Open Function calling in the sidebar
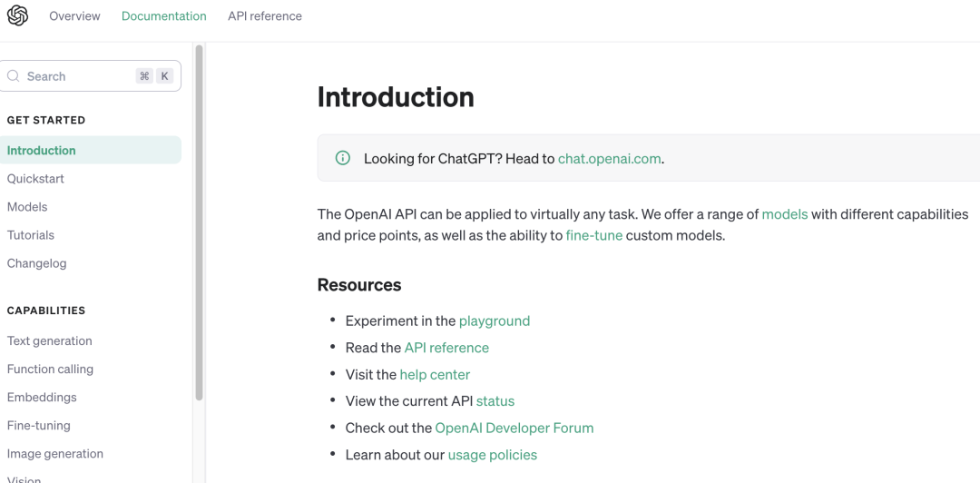Image resolution: width=980 pixels, height=483 pixels. (50, 370)
